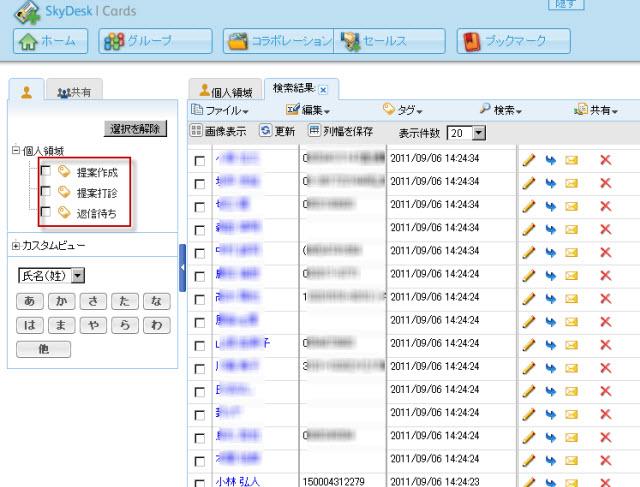Open the ブックマーク section
640x487 pixels.
click(513, 41)
